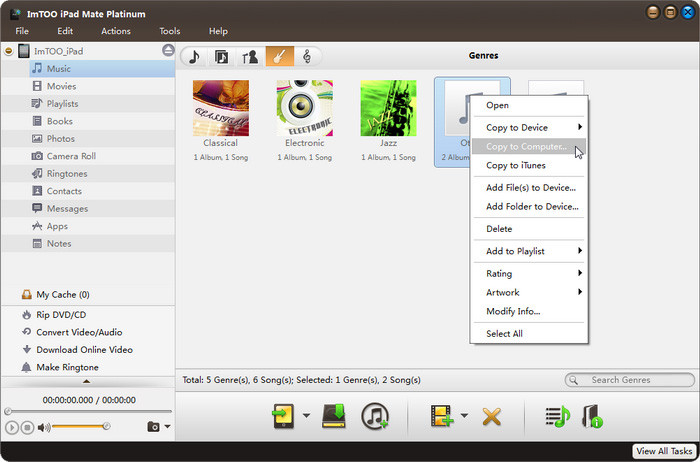The height and width of the screenshot is (462, 700).
Task: Open snapshot camera dropdown arrow
Action: click(167, 427)
